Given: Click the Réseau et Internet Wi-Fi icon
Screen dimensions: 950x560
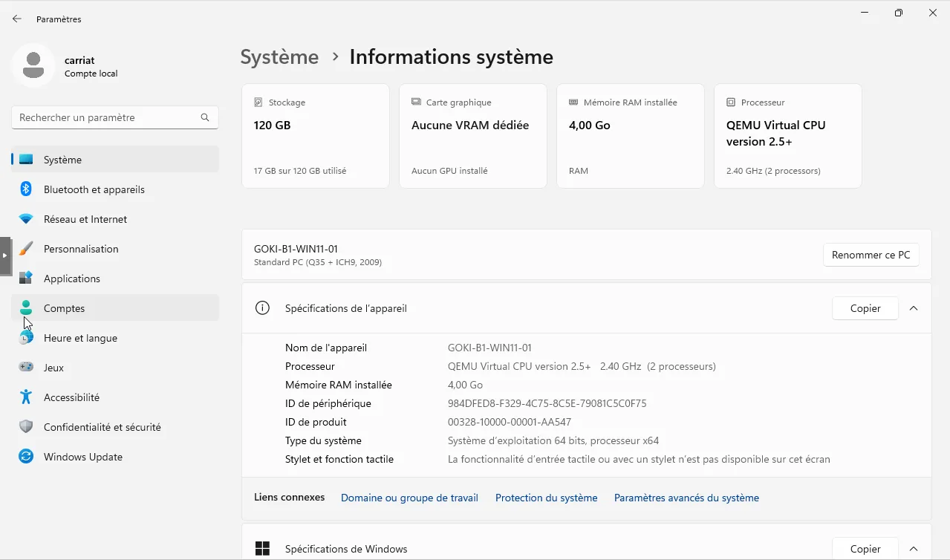Looking at the screenshot, I should [26, 219].
